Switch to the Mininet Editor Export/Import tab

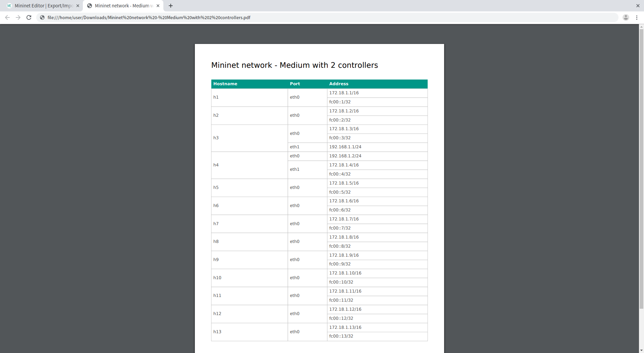[x=44, y=6]
